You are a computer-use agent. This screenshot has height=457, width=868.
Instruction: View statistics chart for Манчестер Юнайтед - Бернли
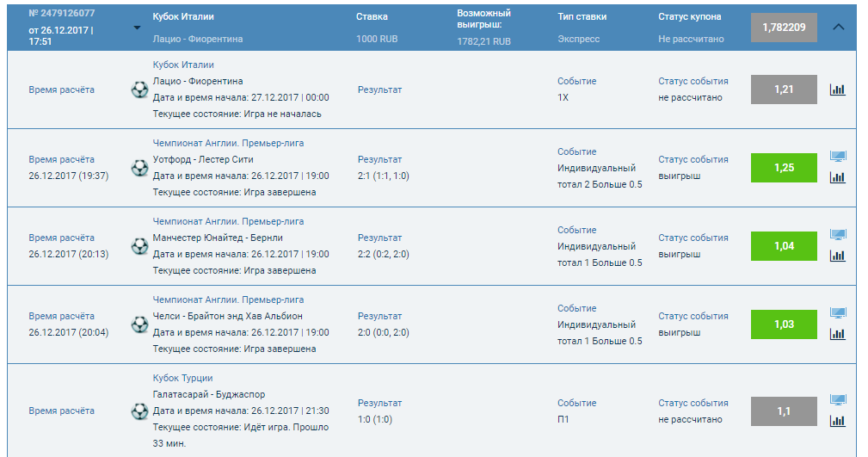coord(837,256)
